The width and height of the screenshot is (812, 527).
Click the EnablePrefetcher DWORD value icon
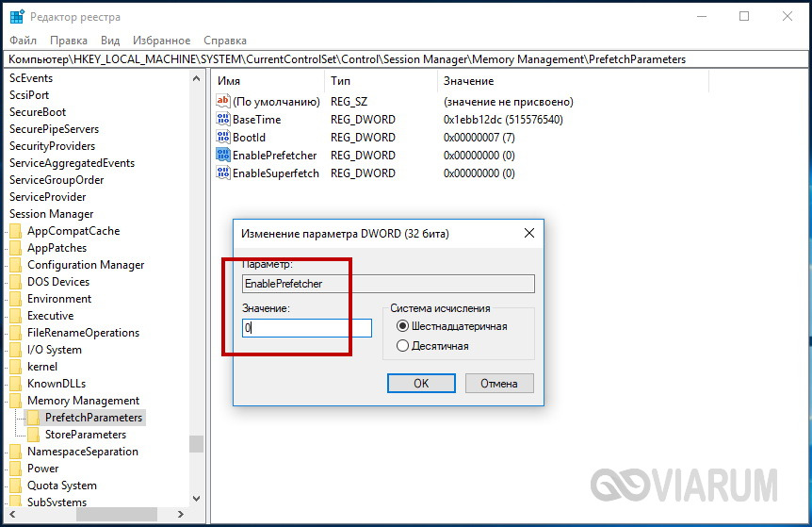tap(223, 156)
